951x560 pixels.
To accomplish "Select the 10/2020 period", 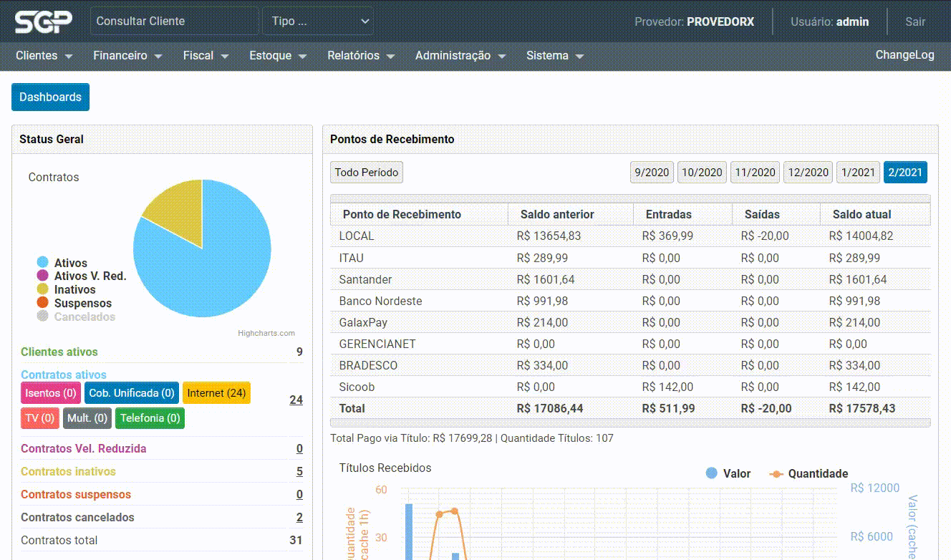I will (702, 173).
